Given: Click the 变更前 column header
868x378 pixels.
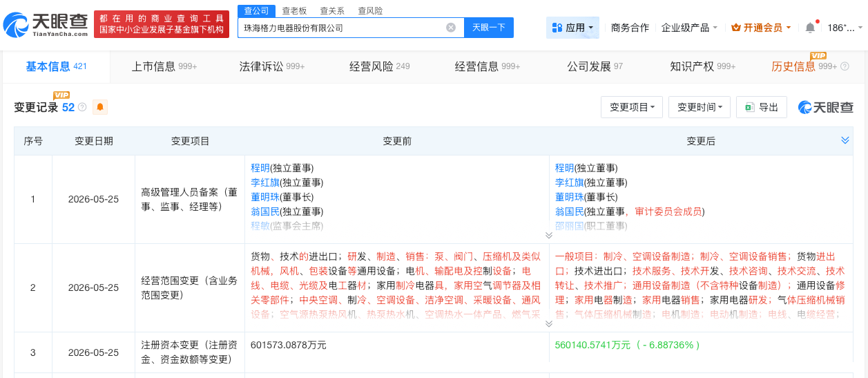Looking at the screenshot, I should [x=397, y=141].
